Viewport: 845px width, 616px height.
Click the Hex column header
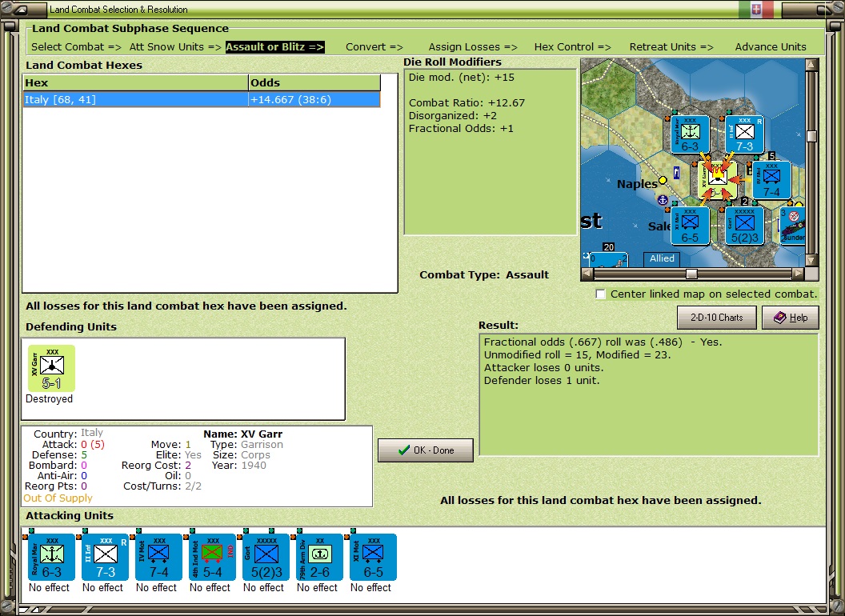135,82
